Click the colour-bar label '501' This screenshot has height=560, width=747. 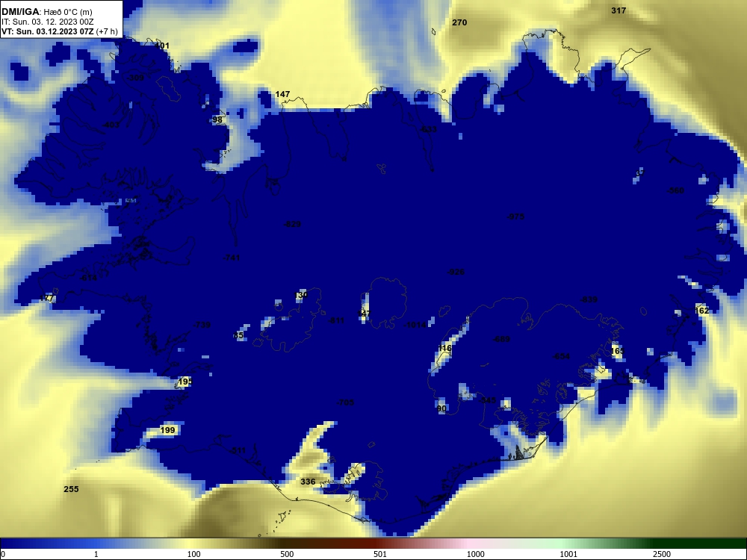(x=380, y=554)
